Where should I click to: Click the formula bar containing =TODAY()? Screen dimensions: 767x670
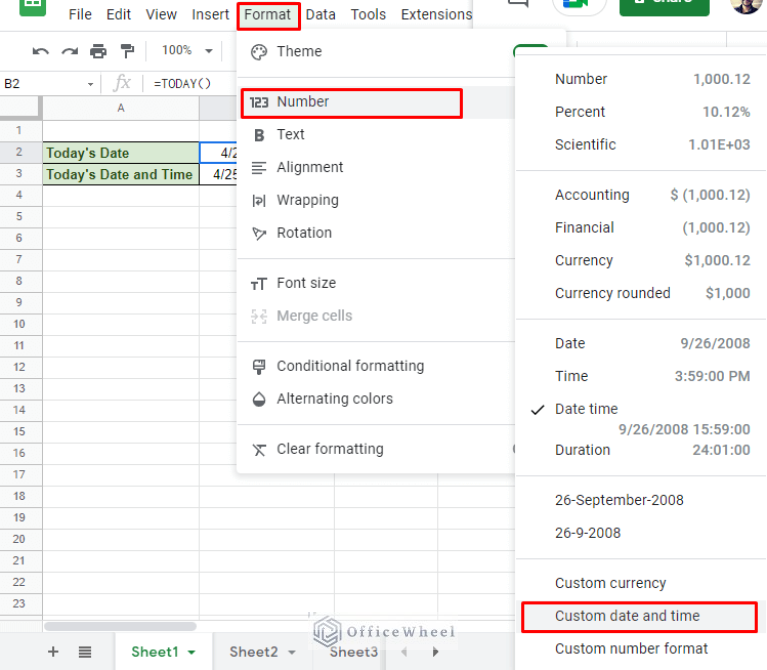(x=190, y=84)
